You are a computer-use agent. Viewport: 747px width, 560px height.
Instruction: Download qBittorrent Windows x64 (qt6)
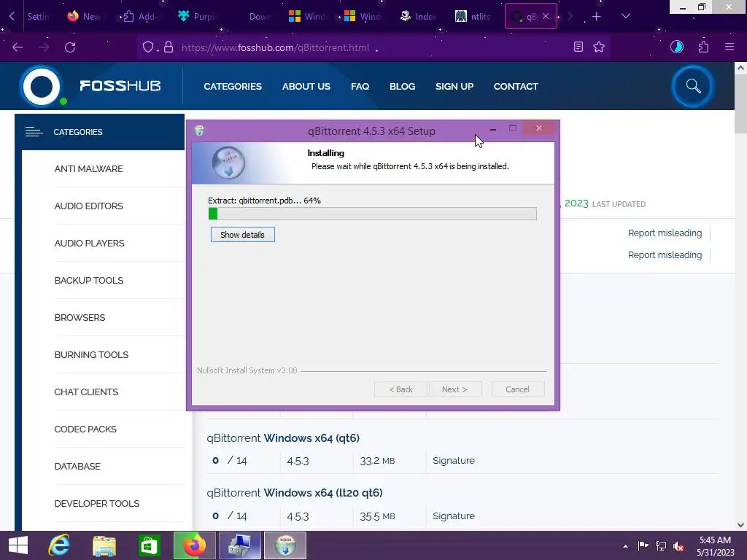pyautogui.click(x=283, y=437)
